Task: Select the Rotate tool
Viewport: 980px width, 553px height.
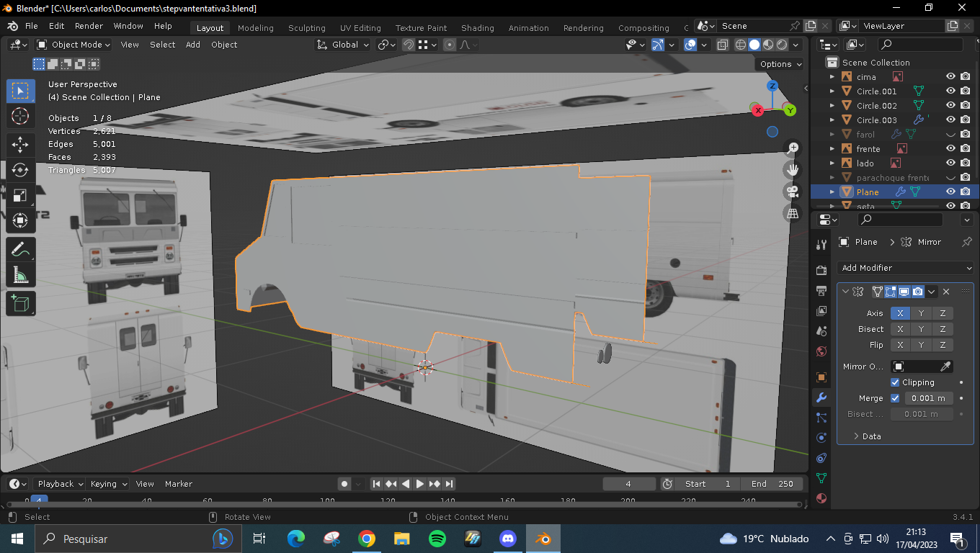Action: click(20, 170)
